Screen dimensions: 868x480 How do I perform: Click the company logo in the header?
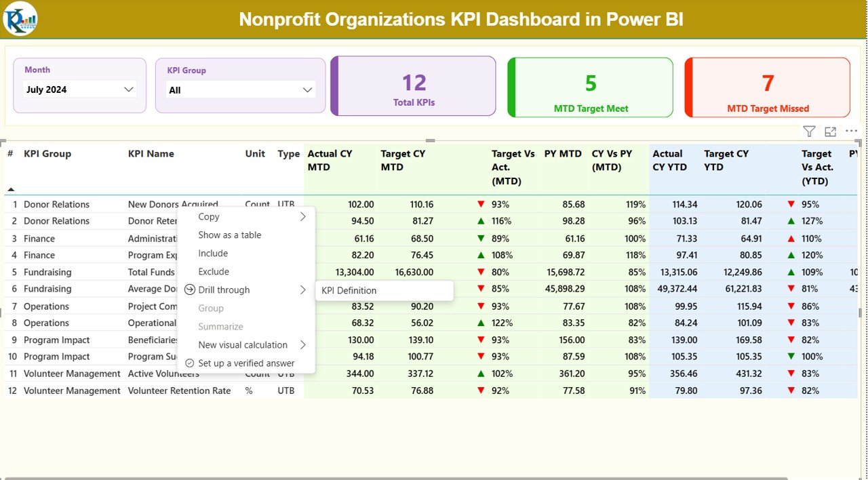click(20, 19)
